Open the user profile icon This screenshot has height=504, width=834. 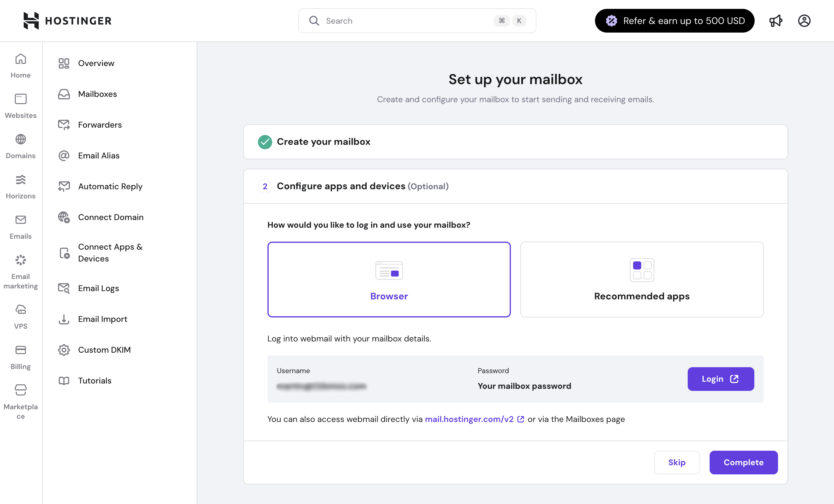[x=804, y=21]
